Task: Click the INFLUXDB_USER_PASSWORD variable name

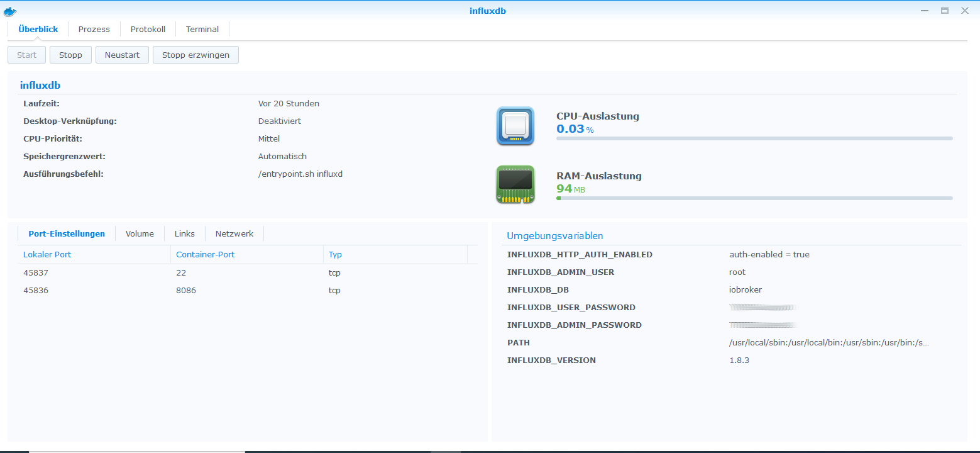Action: pos(571,308)
